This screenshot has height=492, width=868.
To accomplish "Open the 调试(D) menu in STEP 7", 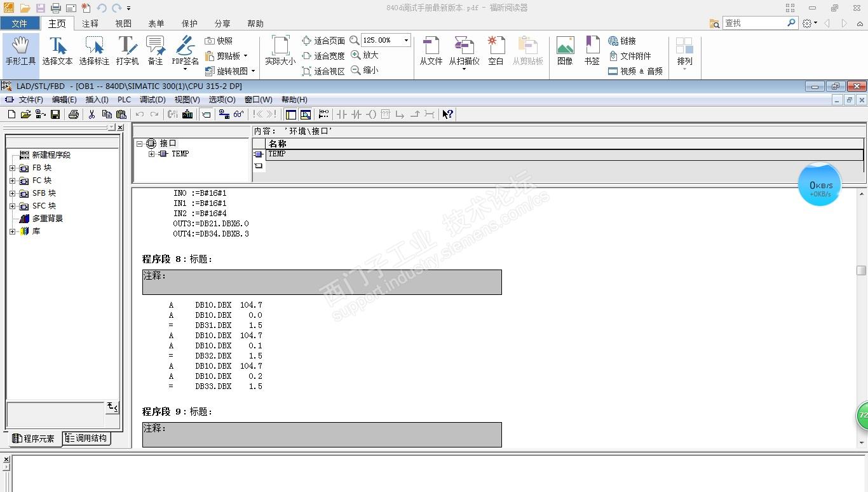I will [x=153, y=100].
